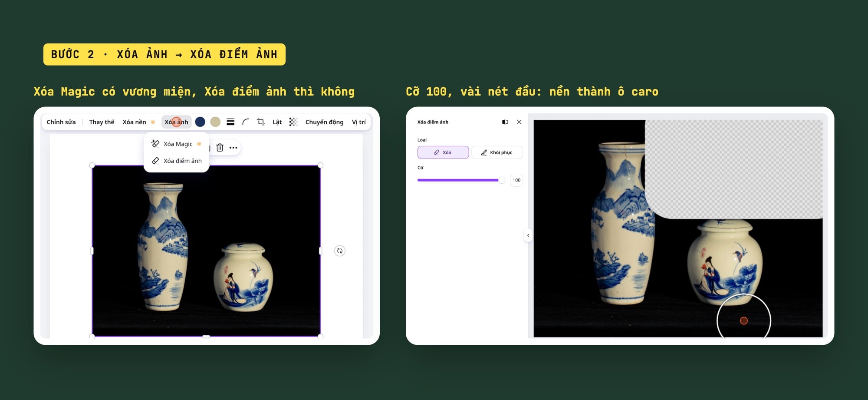Close the Xóa điểm ảnh panel

[x=519, y=122]
